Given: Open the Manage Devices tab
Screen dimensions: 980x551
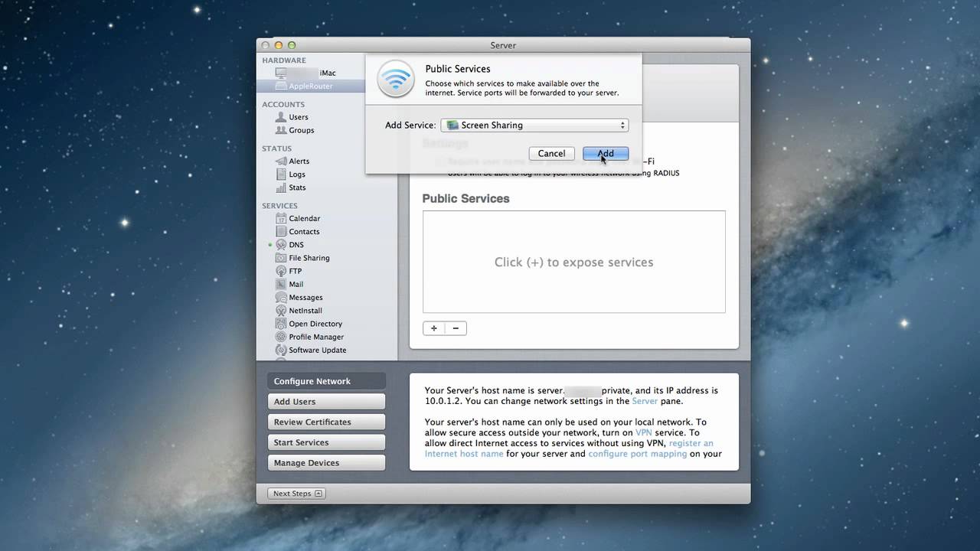Looking at the screenshot, I should click(x=326, y=463).
